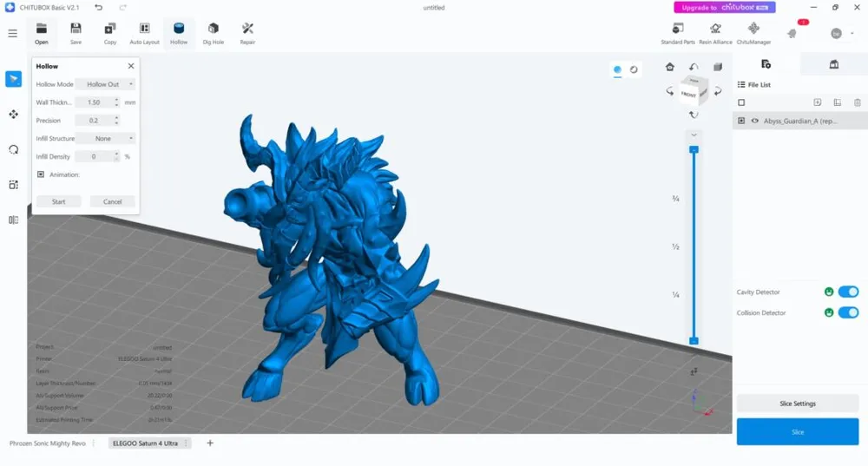Open the Hollow Mode dropdown
Image resolution: width=868 pixels, height=466 pixels.
coord(105,84)
